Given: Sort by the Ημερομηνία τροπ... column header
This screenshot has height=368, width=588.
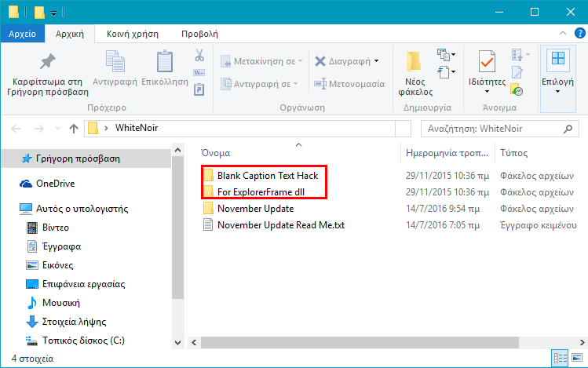Looking at the screenshot, I should coord(447,153).
